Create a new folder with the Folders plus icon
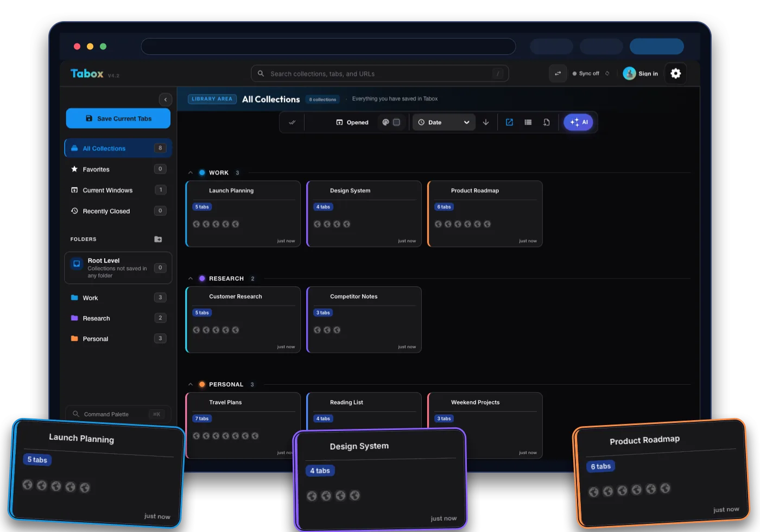The image size is (760, 532). (x=158, y=239)
